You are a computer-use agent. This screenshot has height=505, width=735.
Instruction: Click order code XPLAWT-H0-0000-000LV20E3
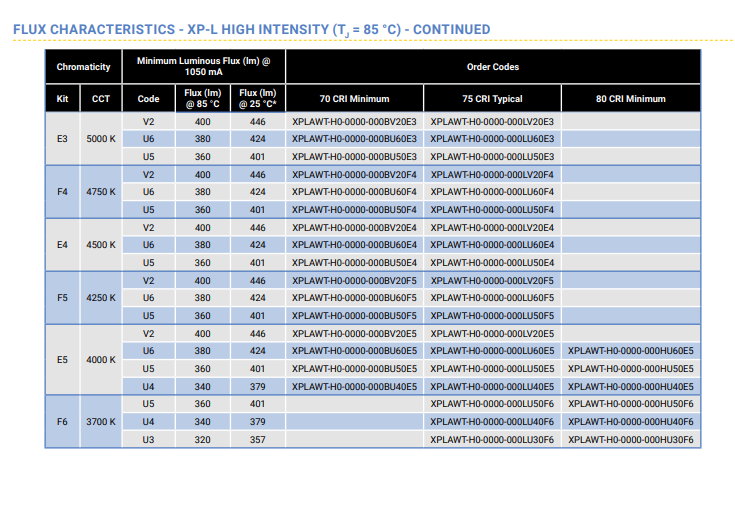492,122
